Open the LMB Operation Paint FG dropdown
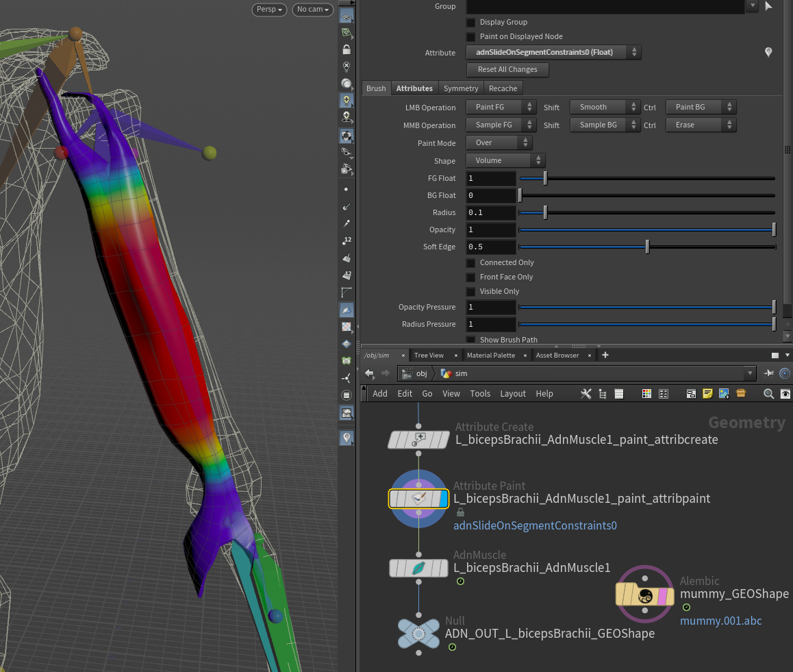The height and width of the screenshot is (672, 793). pyautogui.click(x=501, y=108)
